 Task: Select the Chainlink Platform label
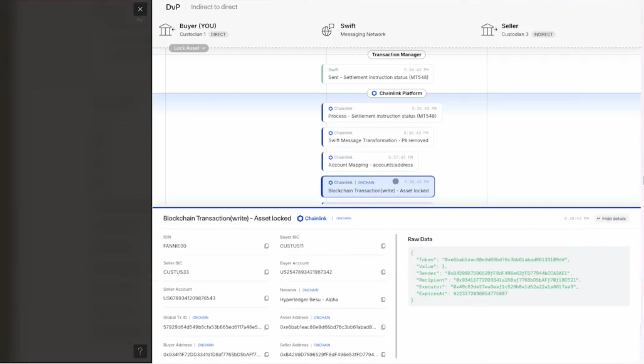(x=397, y=93)
